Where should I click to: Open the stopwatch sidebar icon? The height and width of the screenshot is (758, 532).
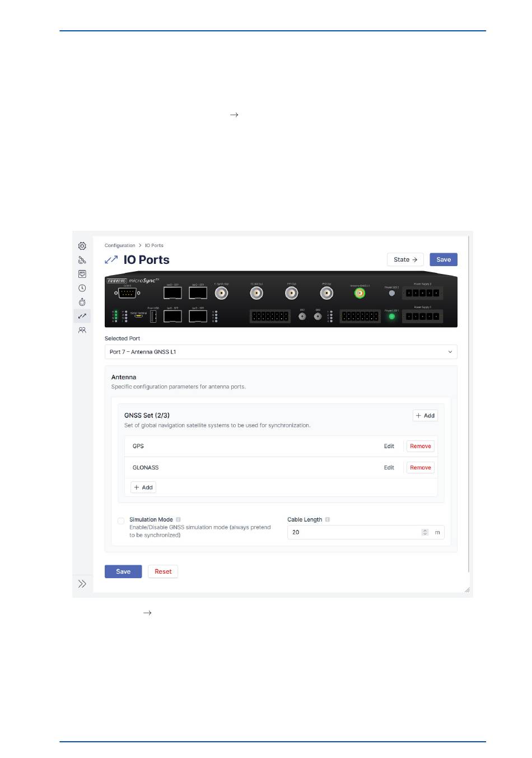coord(82,302)
